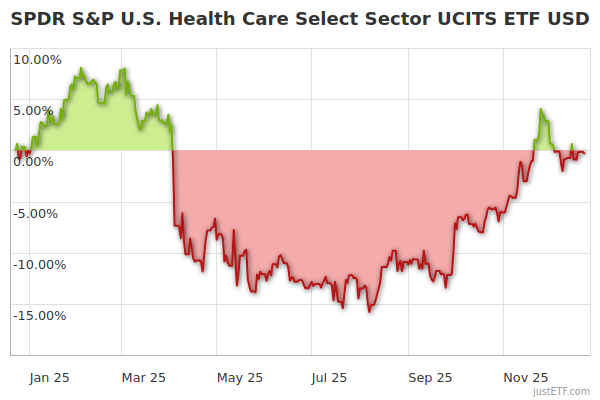Click the 10.00% y-axis label

tap(37, 59)
